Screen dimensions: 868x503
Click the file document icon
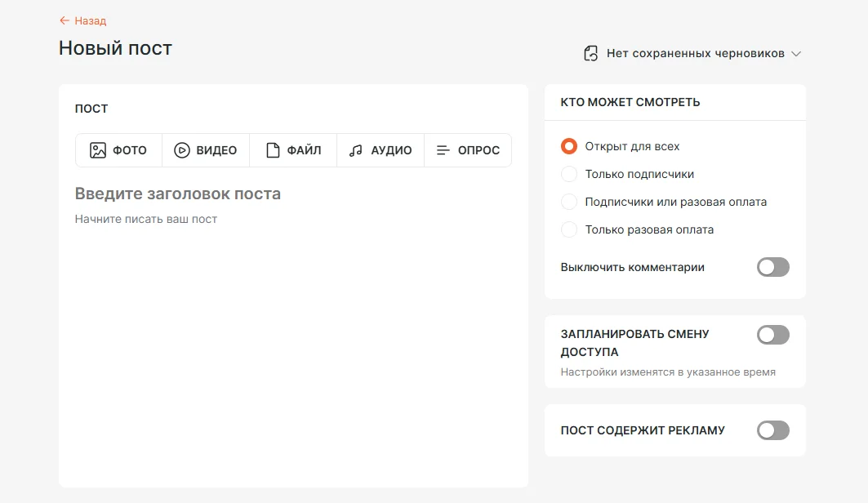click(273, 150)
